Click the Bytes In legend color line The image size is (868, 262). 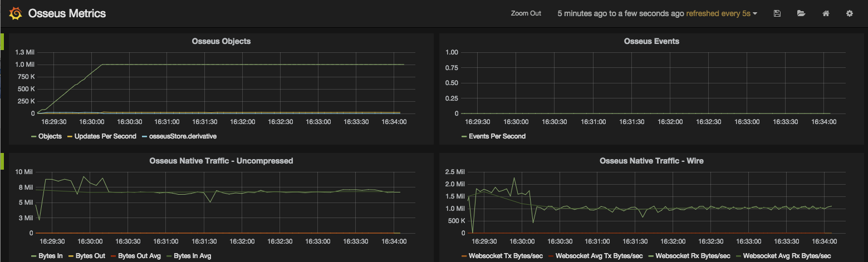click(34, 256)
